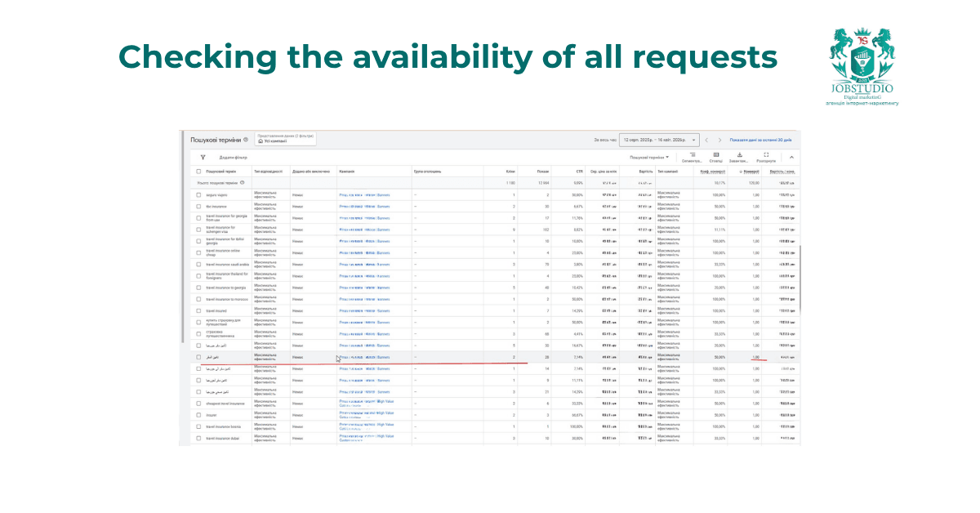
Task: Tick checkbox for travel insured row
Action: pyautogui.click(x=198, y=310)
